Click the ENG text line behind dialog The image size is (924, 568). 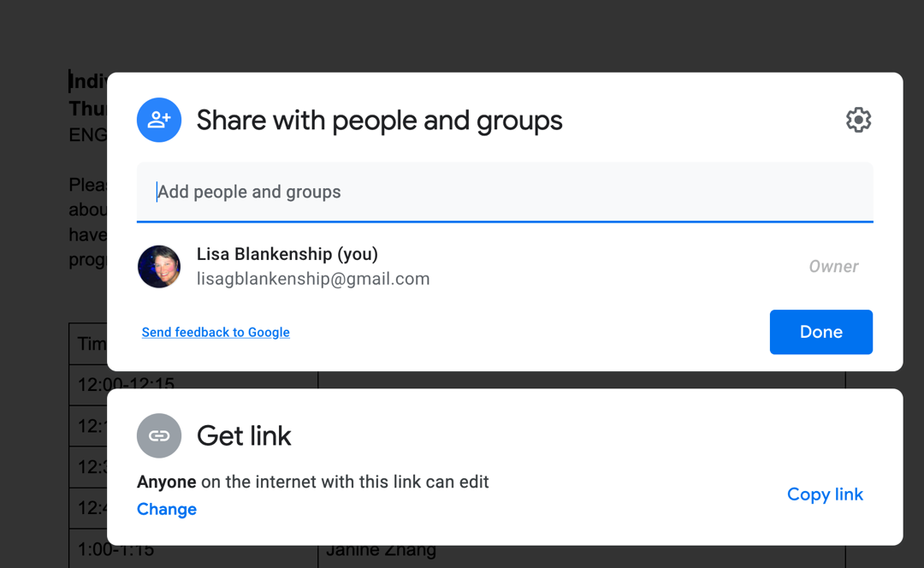point(88,135)
